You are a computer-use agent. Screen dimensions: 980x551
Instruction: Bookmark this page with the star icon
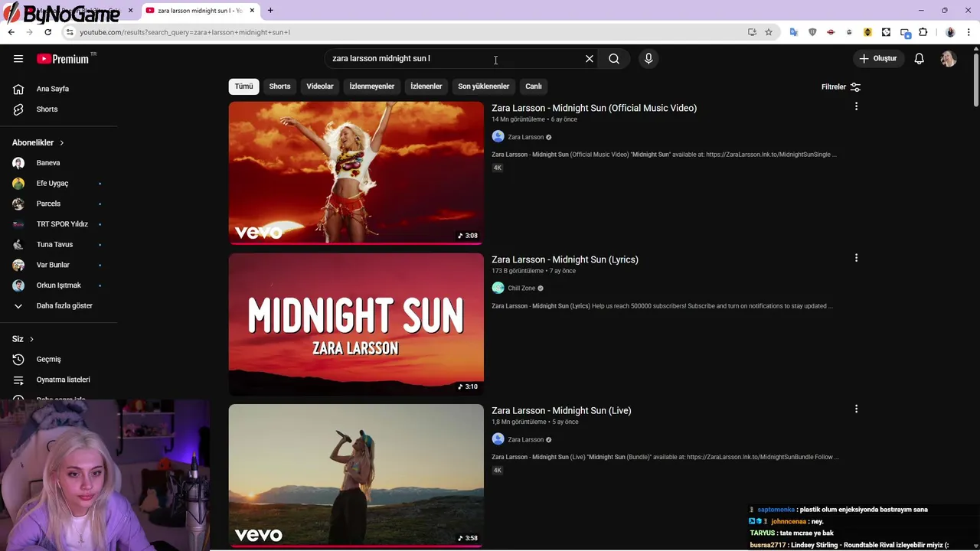(x=769, y=32)
